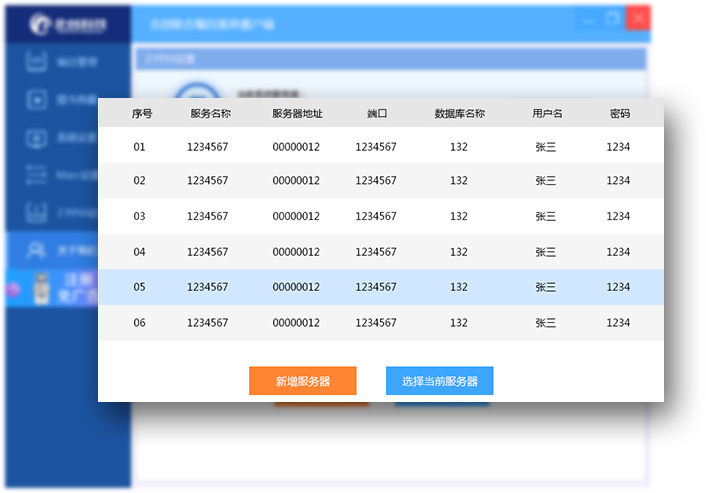706x493 pixels.
Task: Open the second sidebar item with play-box icon
Action: pos(37,100)
